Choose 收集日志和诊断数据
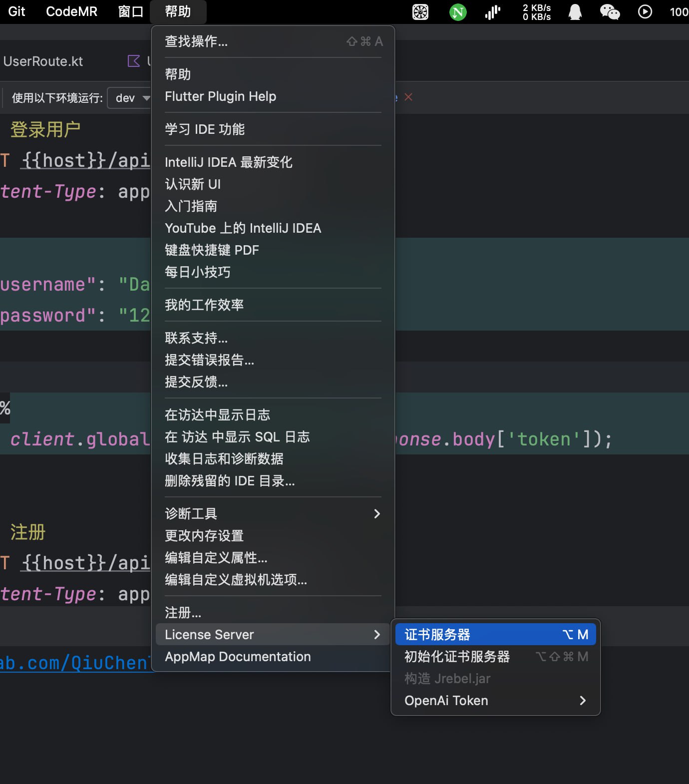This screenshot has width=689, height=784. 273,459
